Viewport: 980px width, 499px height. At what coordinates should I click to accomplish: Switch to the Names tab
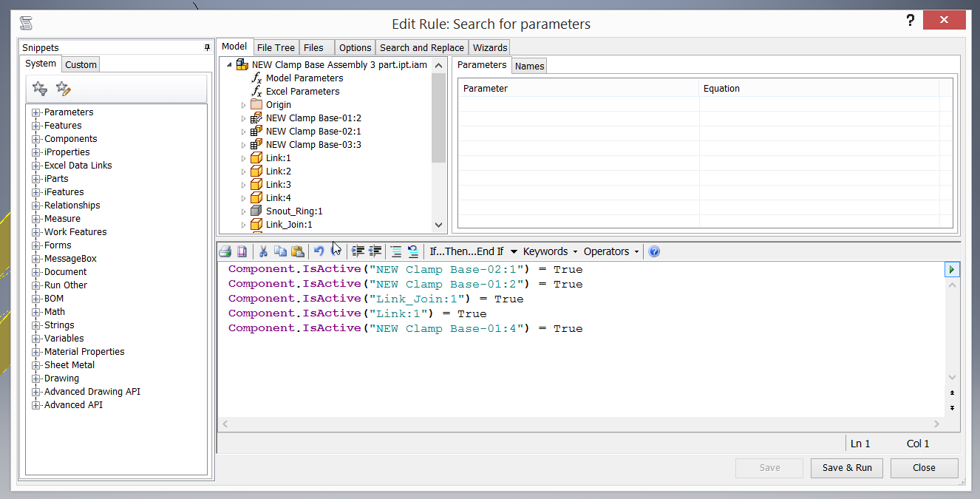click(x=529, y=67)
